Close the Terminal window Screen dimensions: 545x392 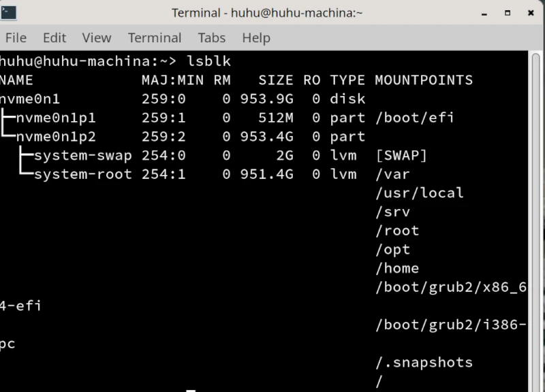click(531, 13)
